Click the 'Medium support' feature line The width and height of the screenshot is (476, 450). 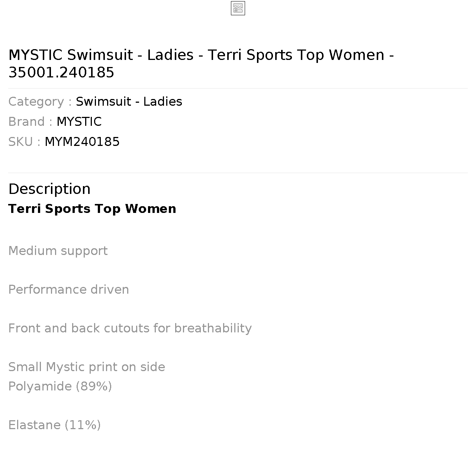coord(58,251)
